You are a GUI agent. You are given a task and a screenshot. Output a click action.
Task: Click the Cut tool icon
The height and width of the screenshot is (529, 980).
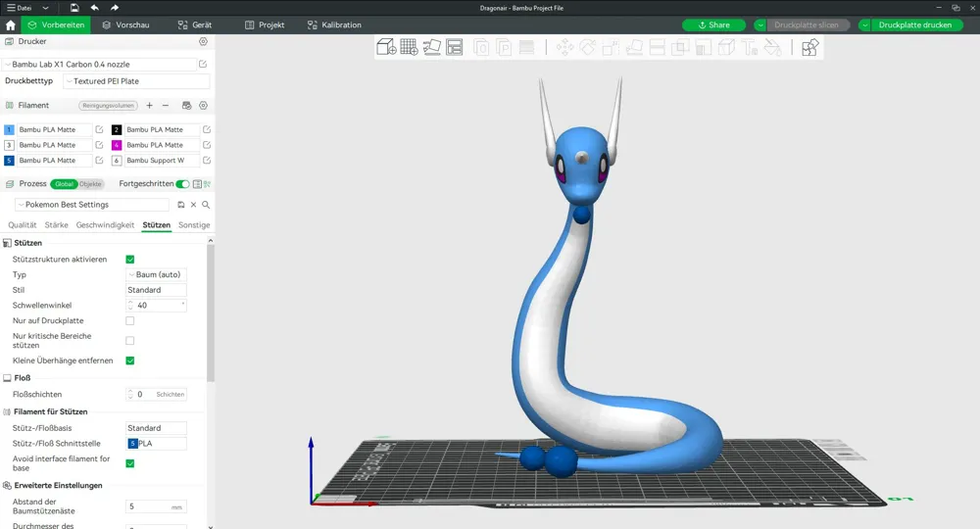(657, 47)
